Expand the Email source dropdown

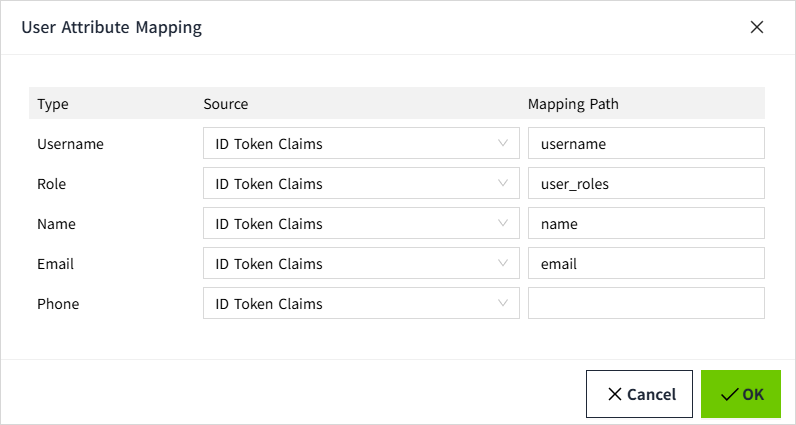tap(360, 264)
